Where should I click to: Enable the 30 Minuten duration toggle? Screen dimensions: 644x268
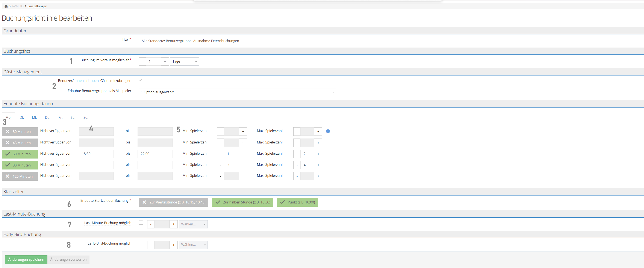[x=20, y=131]
